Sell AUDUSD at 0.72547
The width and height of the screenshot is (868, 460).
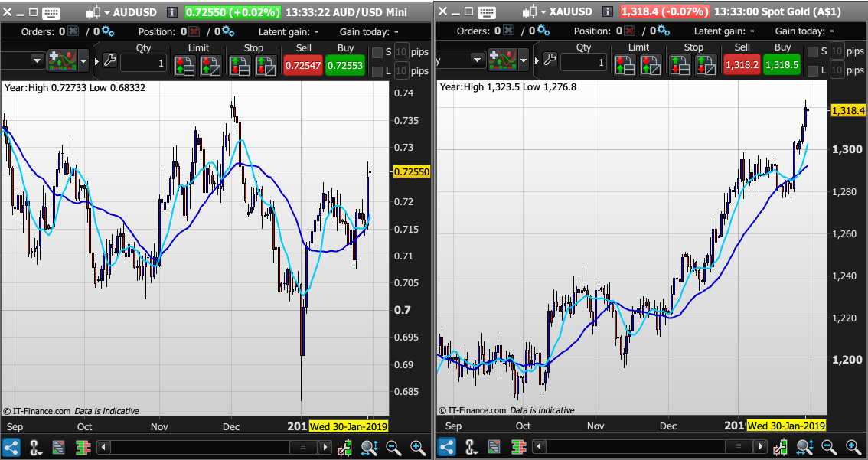click(303, 65)
